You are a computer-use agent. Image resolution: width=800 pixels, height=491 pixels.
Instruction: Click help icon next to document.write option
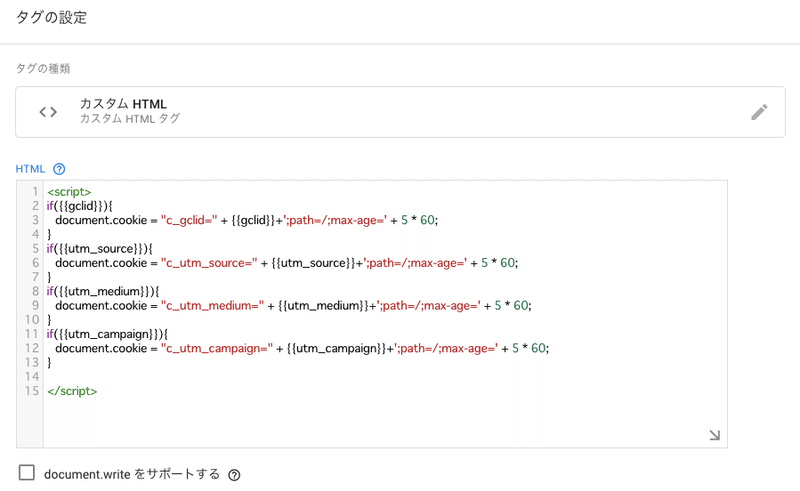coord(234,475)
